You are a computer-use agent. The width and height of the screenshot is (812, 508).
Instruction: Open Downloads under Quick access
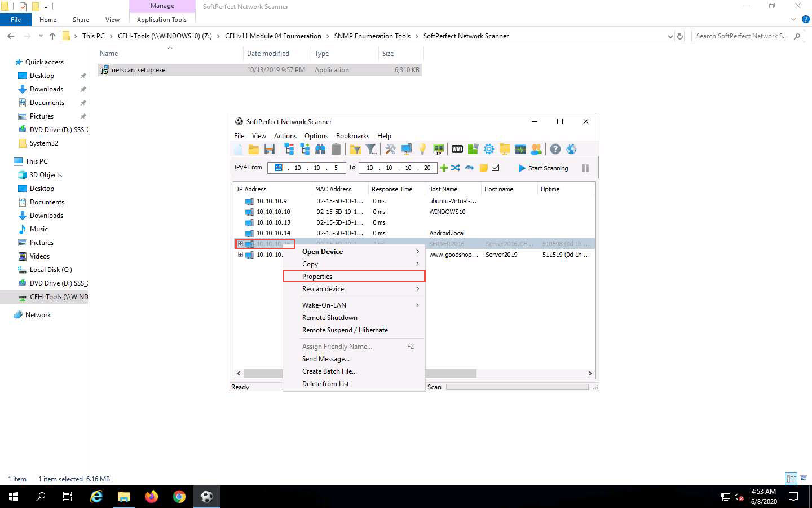[x=46, y=89]
